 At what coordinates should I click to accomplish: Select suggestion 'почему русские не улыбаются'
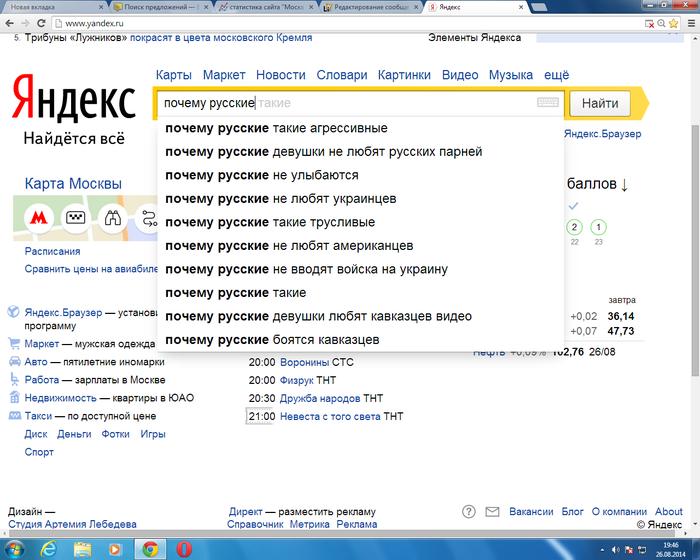[x=360, y=175]
